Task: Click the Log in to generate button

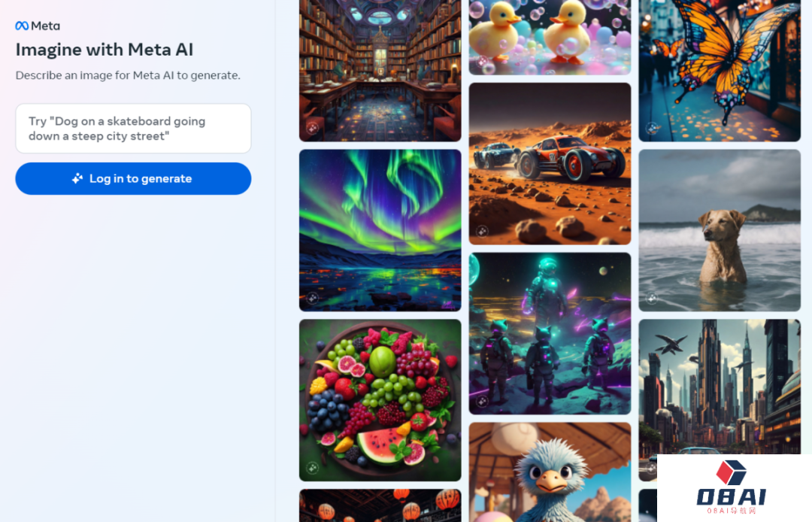Action: pos(133,179)
